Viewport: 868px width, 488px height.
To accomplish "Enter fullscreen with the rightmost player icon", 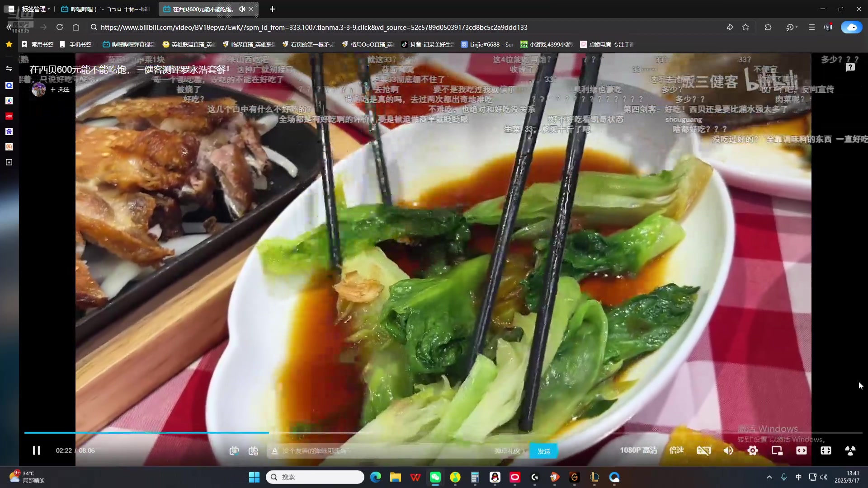I will (x=850, y=450).
